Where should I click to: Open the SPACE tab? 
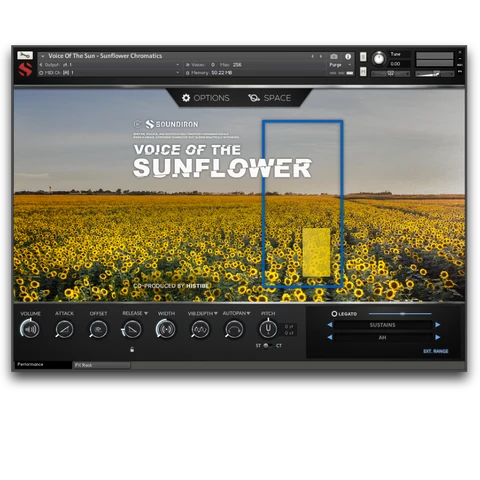[269, 98]
